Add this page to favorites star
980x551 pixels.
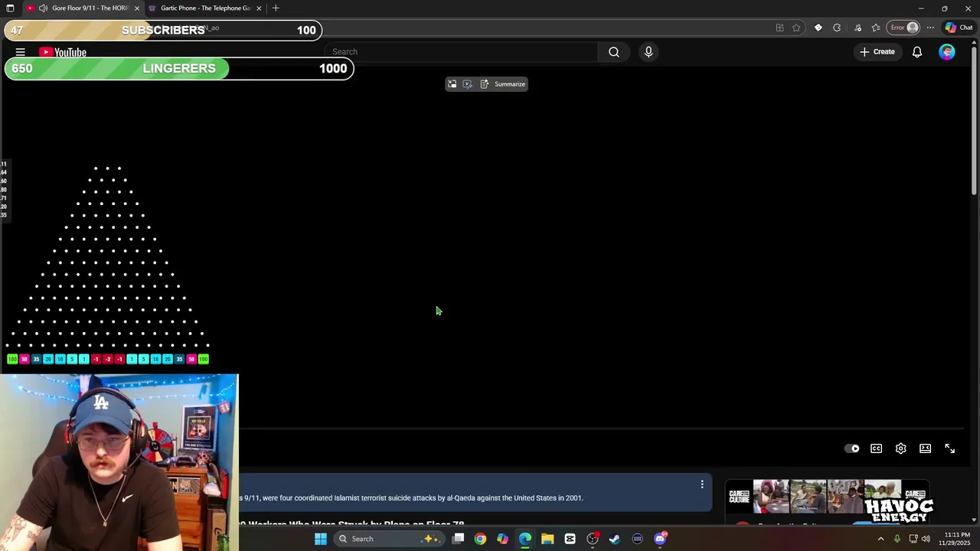point(796,28)
